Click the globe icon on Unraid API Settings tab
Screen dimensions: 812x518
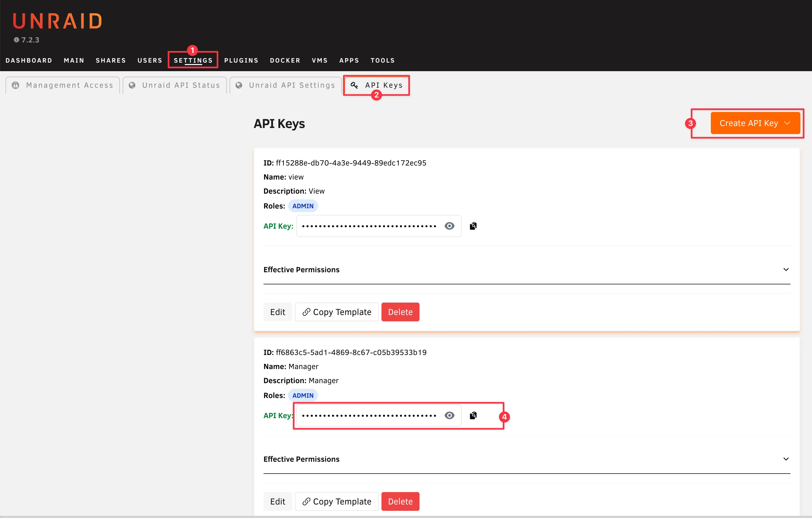pos(239,85)
